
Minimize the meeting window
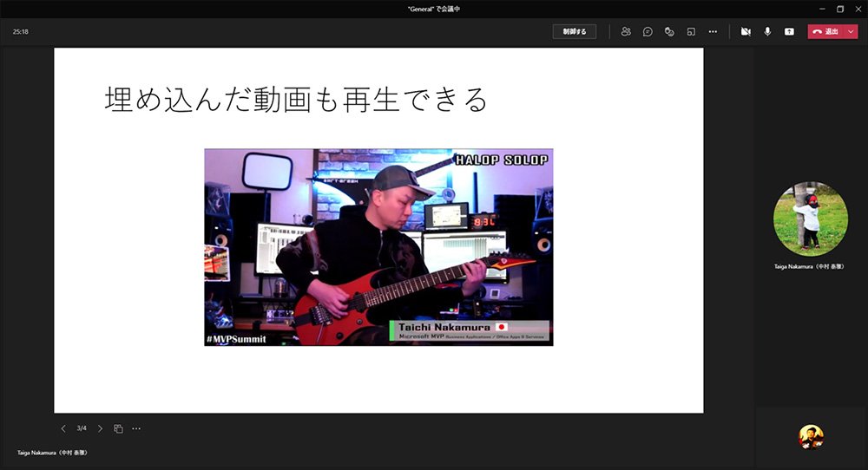click(x=822, y=9)
